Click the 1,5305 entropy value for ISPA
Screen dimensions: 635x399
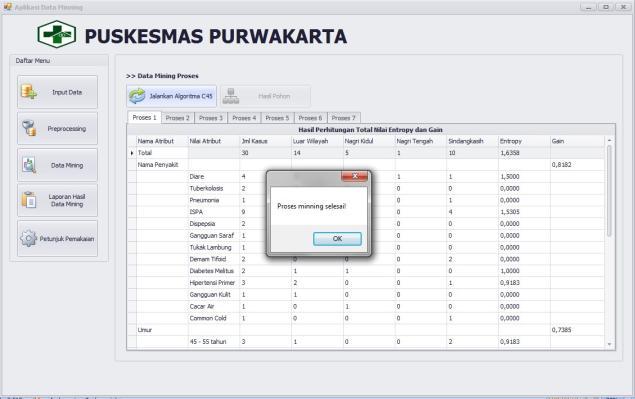(x=525, y=212)
